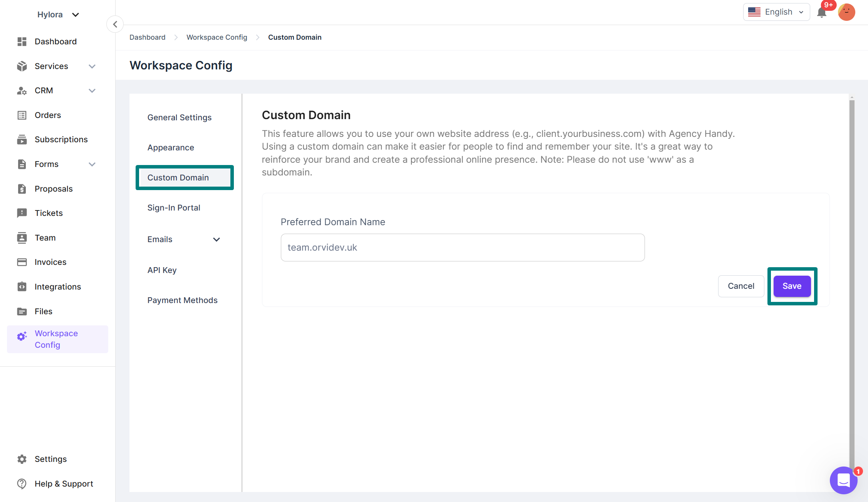The width and height of the screenshot is (868, 502).
Task: Click the Help & Support question icon
Action: point(22,483)
